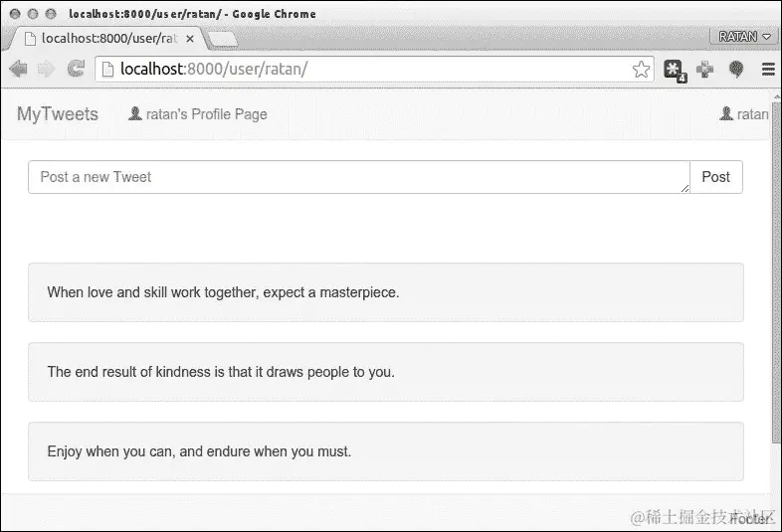Select the localhost:8000/user/rat tab
782x532 pixels.
point(104,39)
